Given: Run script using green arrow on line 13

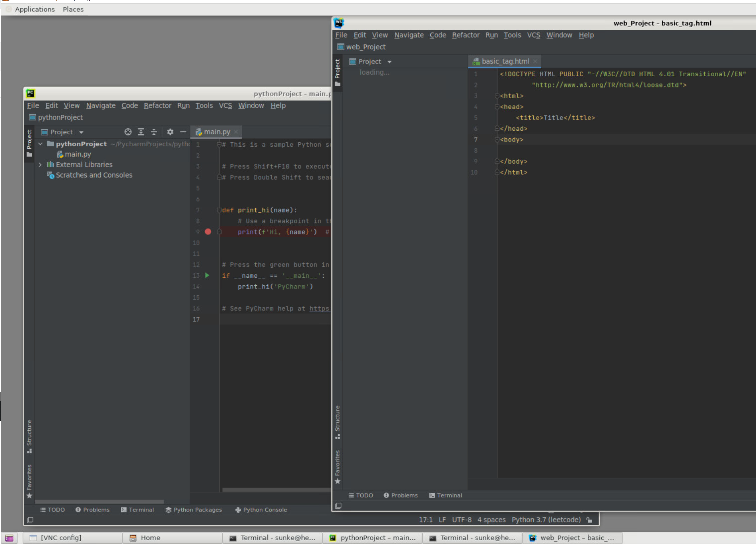Looking at the screenshot, I should tap(207, 275).
